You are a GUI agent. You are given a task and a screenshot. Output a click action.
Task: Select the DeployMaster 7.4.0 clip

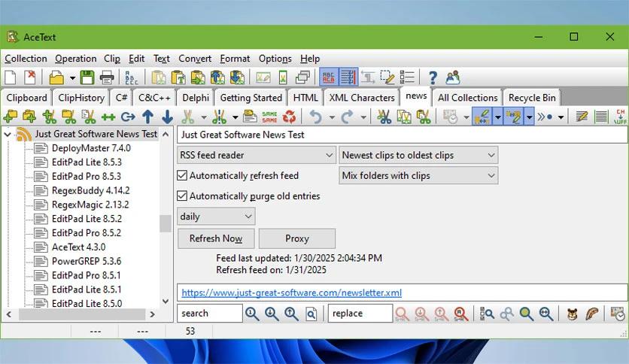(91, 148)
